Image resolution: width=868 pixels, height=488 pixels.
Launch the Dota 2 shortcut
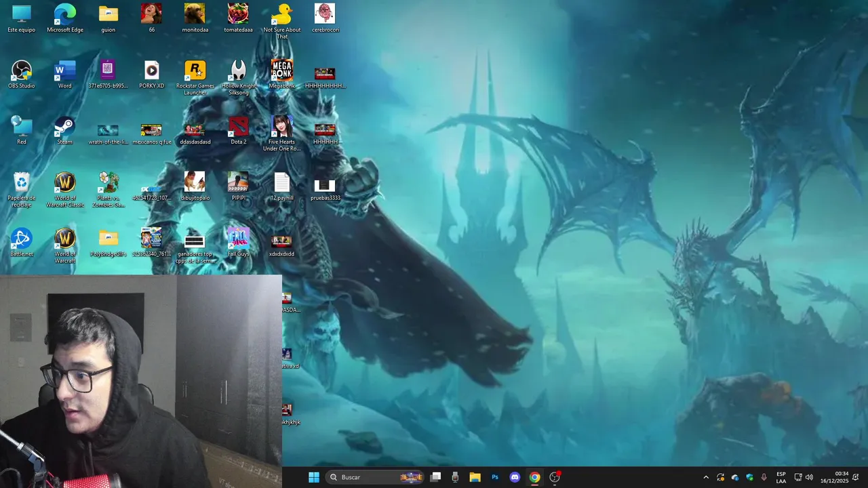point(238,131)
